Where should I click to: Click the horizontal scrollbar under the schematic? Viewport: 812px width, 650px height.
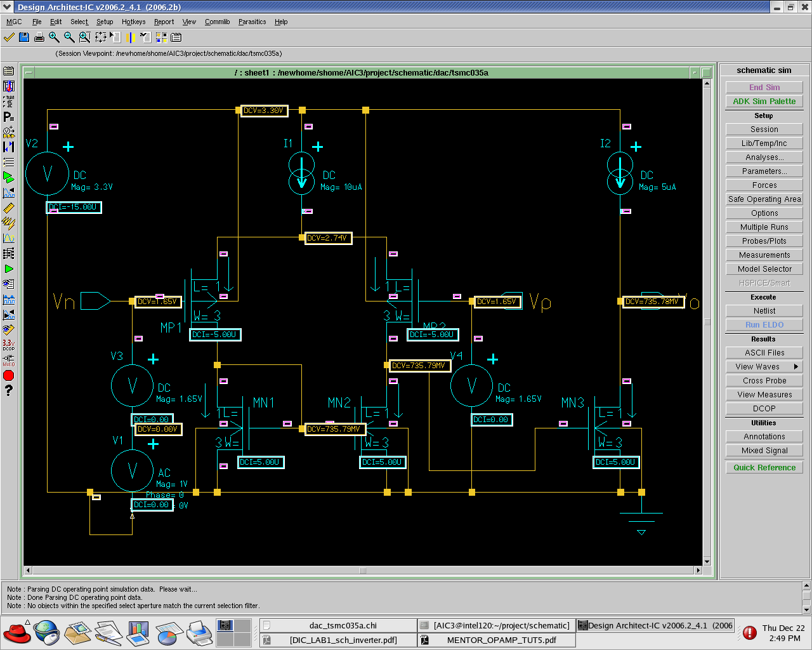tap(363, 571)
